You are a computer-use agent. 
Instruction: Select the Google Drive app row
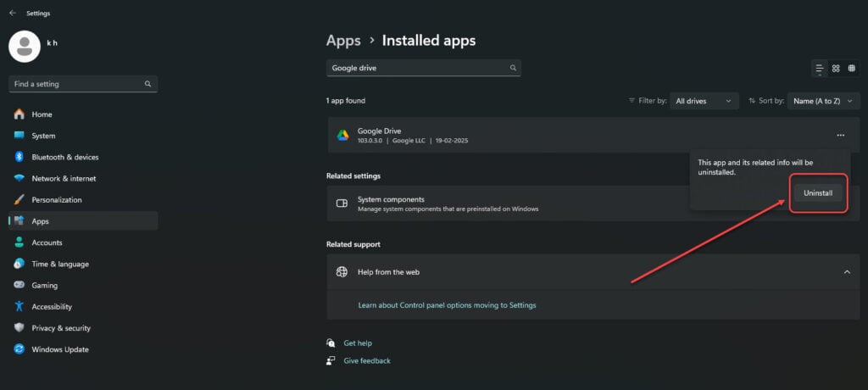[x=593, y=135]
